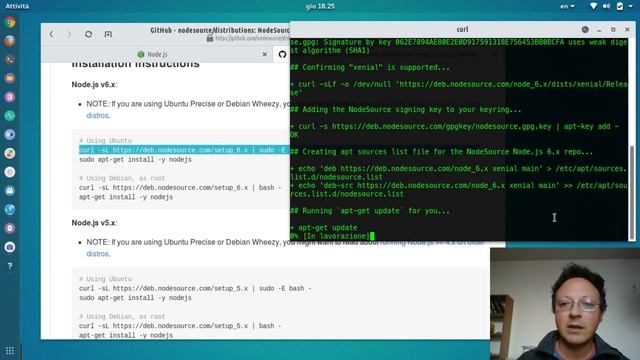Click the 'curl' terminal window title

point(462,29)
